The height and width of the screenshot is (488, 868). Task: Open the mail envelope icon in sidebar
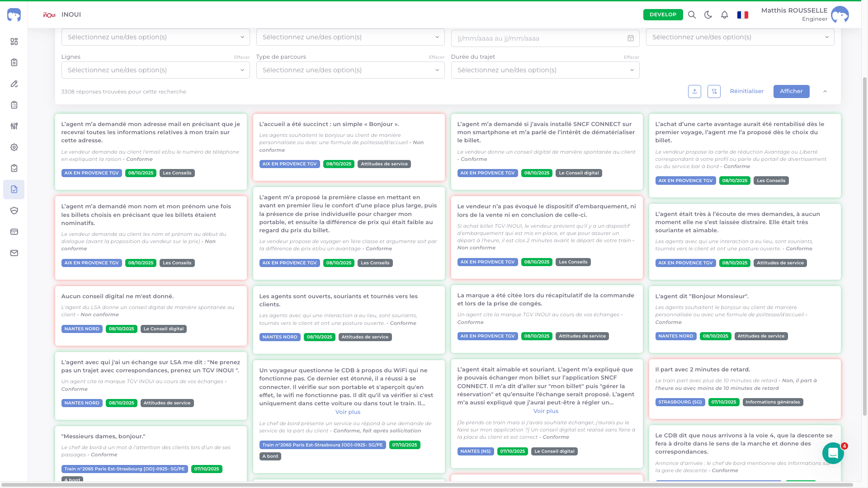[14, 253]
